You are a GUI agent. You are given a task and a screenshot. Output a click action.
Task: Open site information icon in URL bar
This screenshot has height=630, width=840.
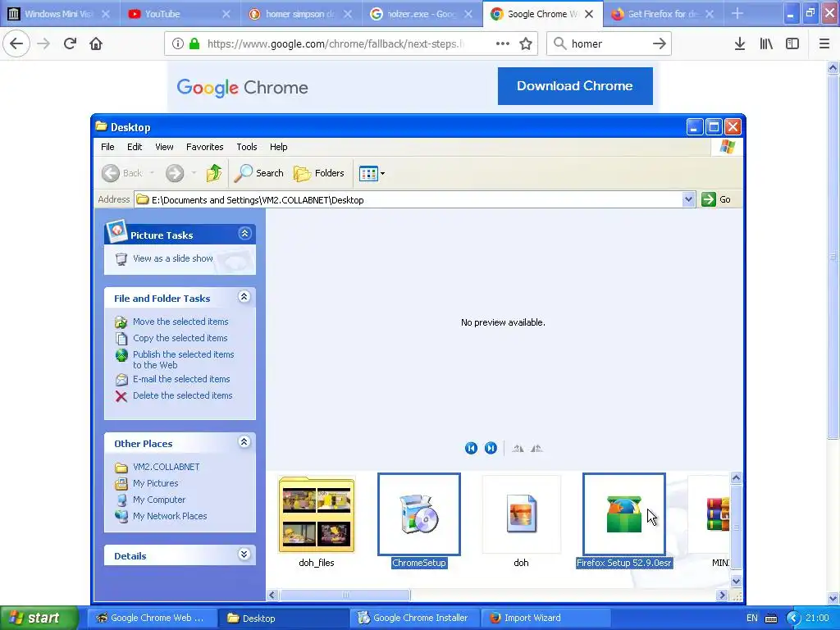coord(178,43)
